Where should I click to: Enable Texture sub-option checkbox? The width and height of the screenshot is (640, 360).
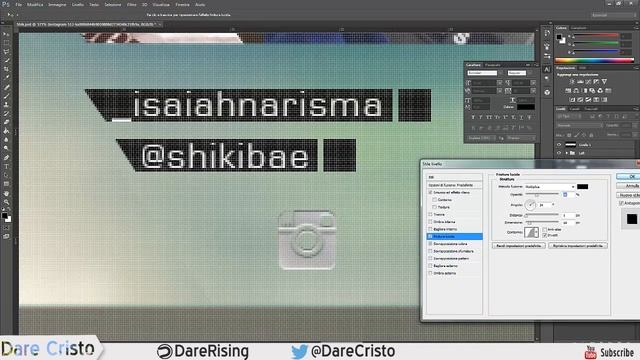pyautogui.click(x=435, y=207)
